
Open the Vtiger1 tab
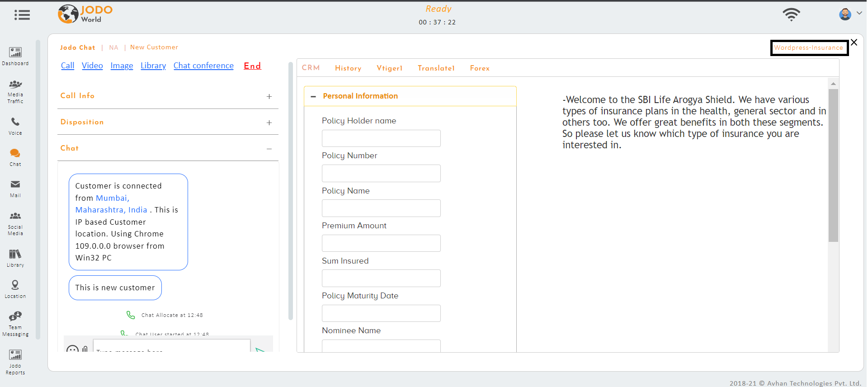point(390,68)
